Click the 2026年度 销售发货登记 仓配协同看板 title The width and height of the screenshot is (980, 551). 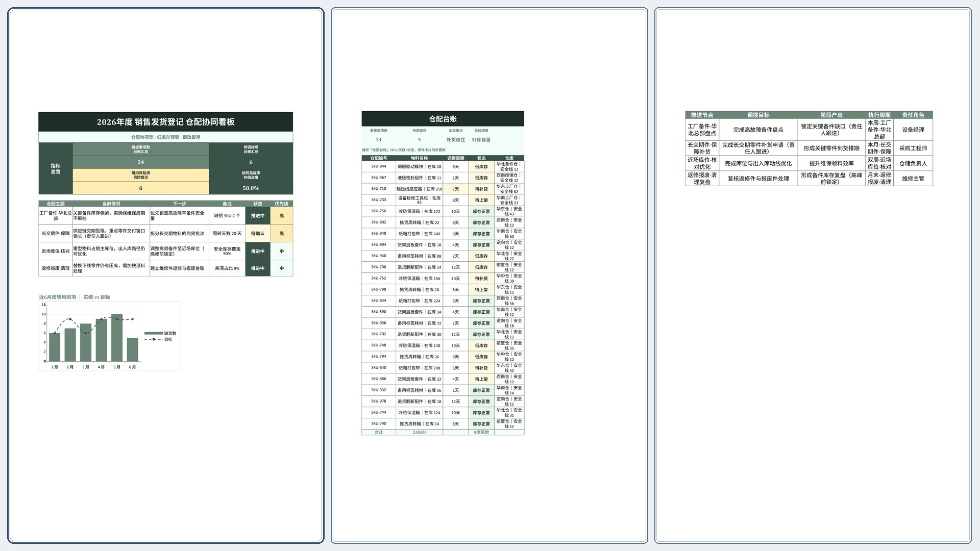coord(166,122)
